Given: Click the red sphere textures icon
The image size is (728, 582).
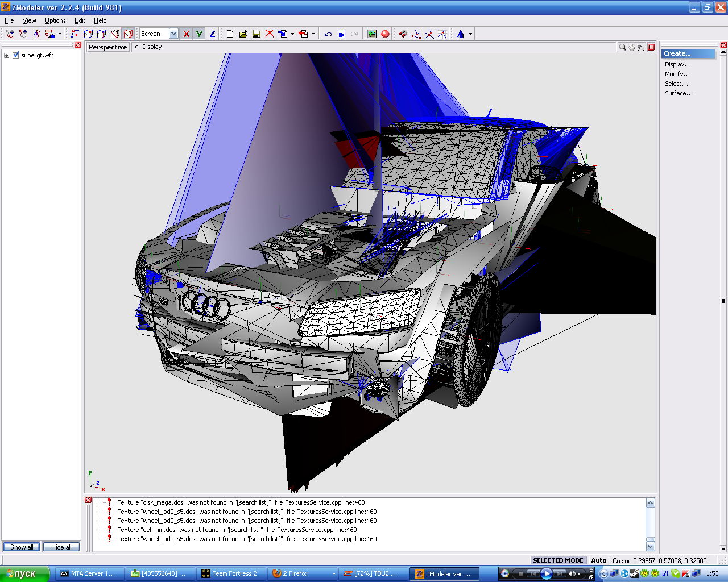Looking at the screenshot, I should (x=385, y=34).
